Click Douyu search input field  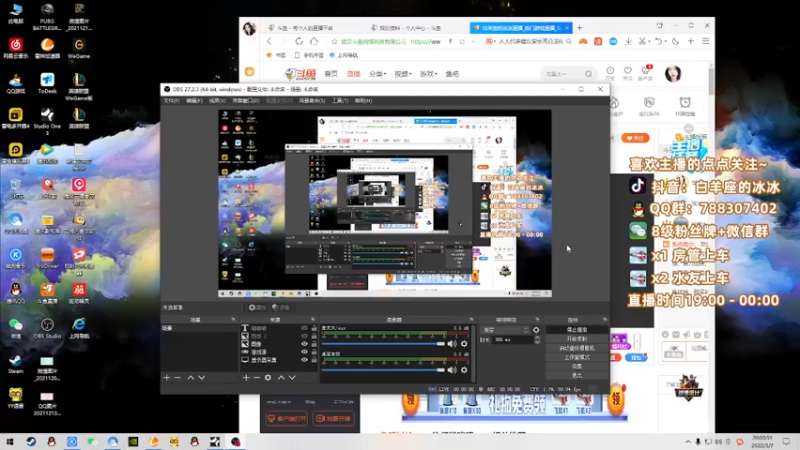point(562,74)
